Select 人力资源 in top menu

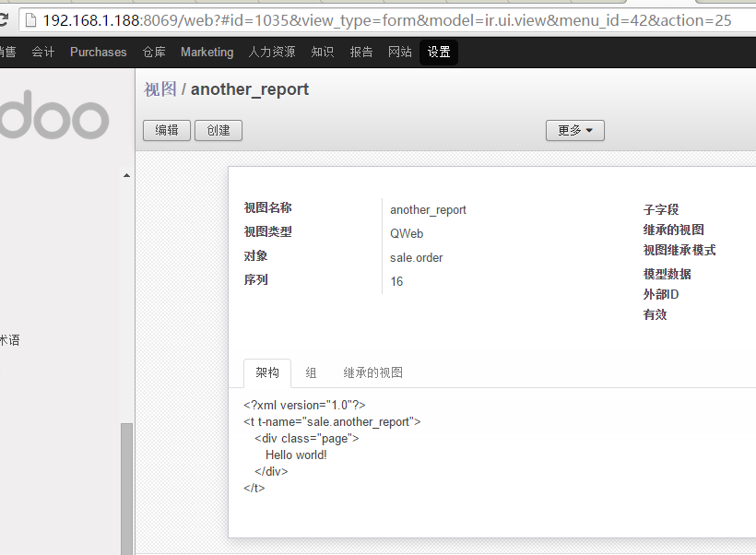pos(272,53)
